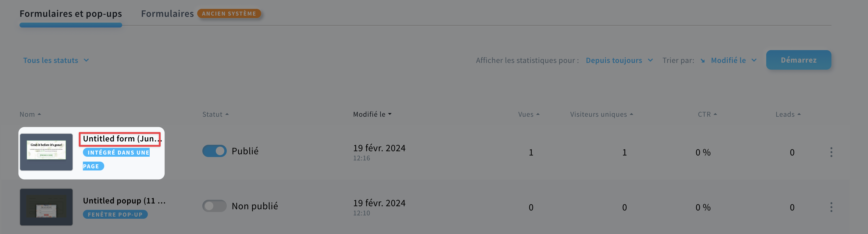Enable the Non publié switch
This screenshot has height=234, width=868.
click(214, 206)
